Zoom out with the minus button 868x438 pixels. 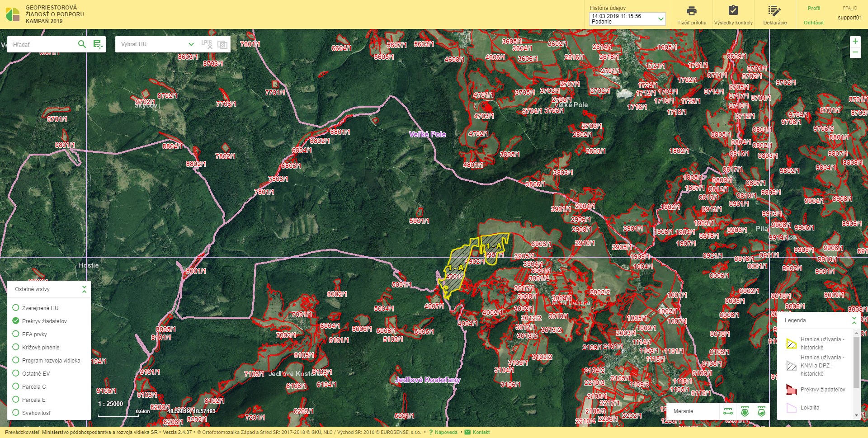click(x=855, y=52)
